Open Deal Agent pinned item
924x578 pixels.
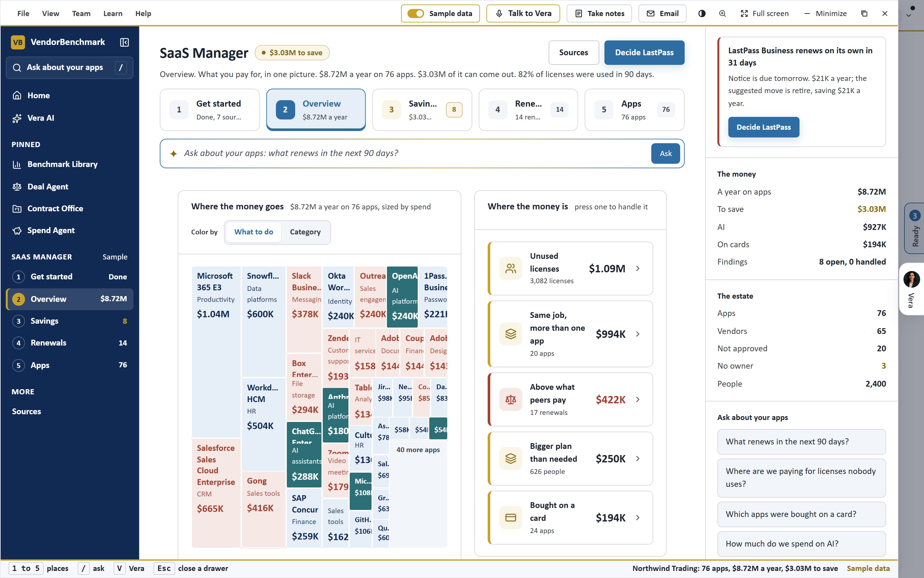70,187
